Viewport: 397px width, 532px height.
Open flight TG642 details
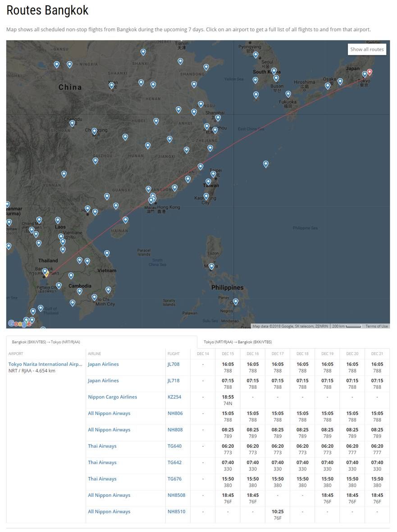(174, 462)
